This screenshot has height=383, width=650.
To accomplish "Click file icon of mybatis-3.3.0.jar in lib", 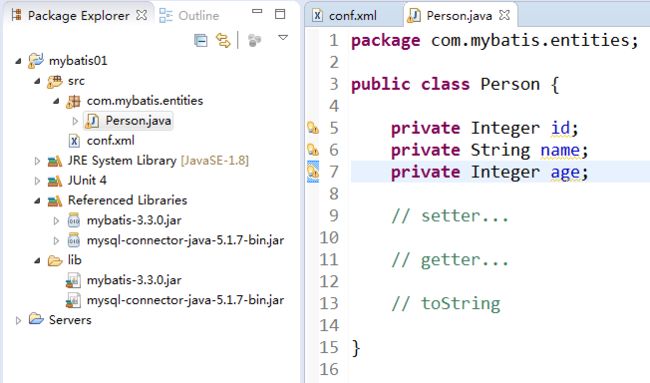I will 73,280.
